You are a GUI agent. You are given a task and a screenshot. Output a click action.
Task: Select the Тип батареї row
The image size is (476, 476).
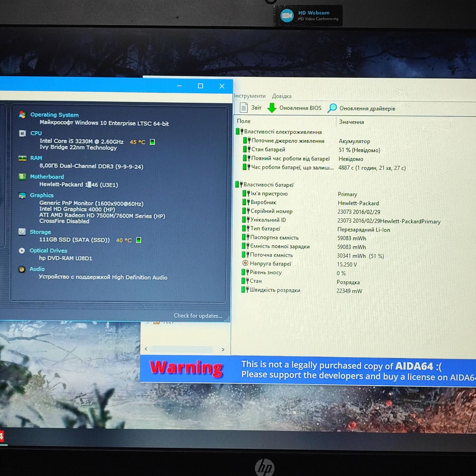[x=261, y=228]
